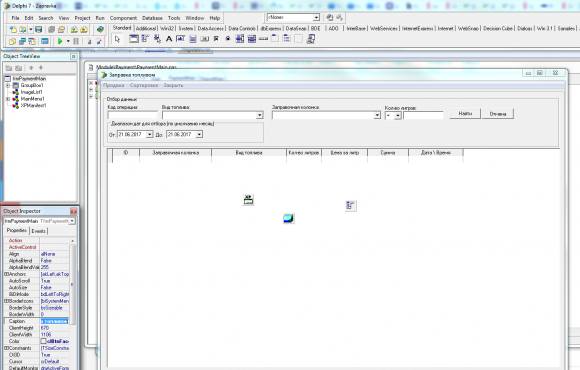580x370 pixels.
Task: Open the Вид топлива combo box
Action: [259, 115]
